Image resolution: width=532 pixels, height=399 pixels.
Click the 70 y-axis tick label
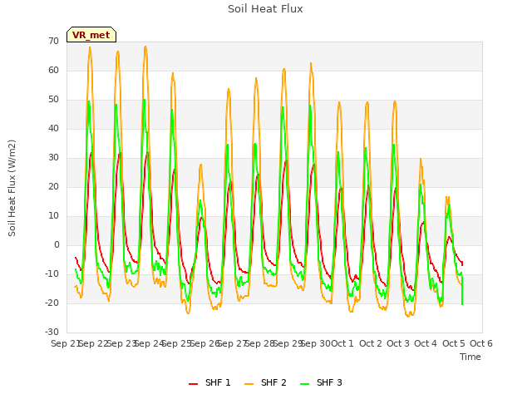[53, 41]
